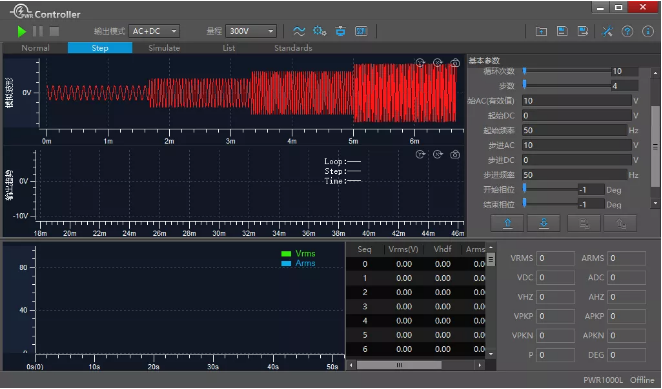
Task: Click the Pause button in toolbar
Action: 38,31
